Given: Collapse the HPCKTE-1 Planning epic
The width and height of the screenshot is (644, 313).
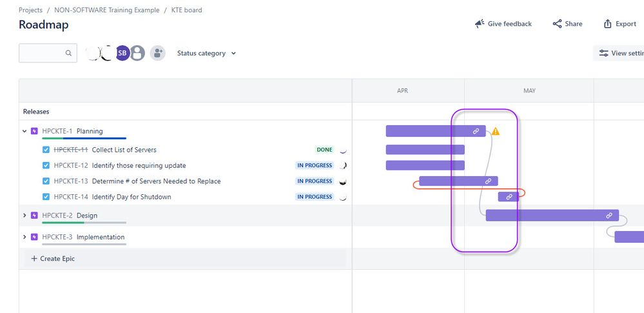Looking at the screenshot, I should point(24,131).
